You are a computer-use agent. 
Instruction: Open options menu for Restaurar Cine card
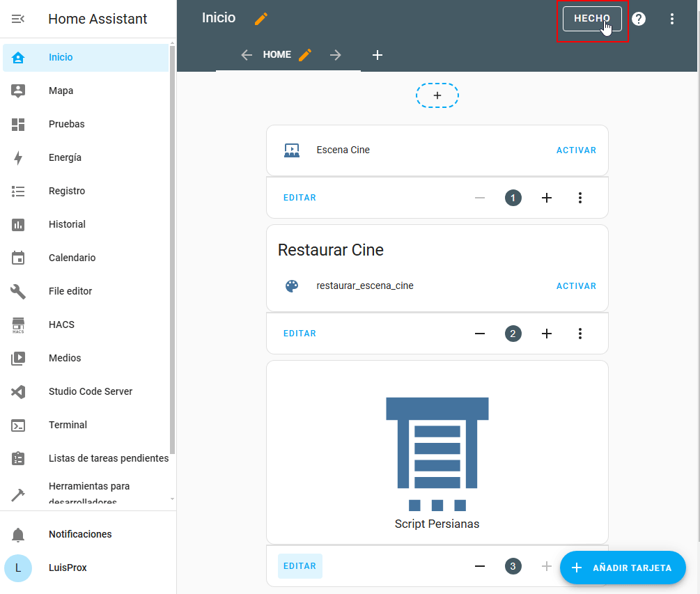580,334
